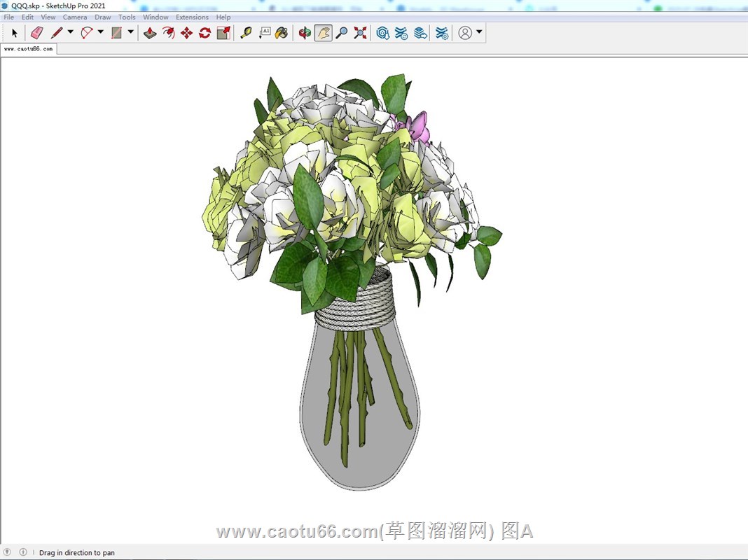Open the 3D Warehouse icon

pyautogui.click(x=382, y=33)
